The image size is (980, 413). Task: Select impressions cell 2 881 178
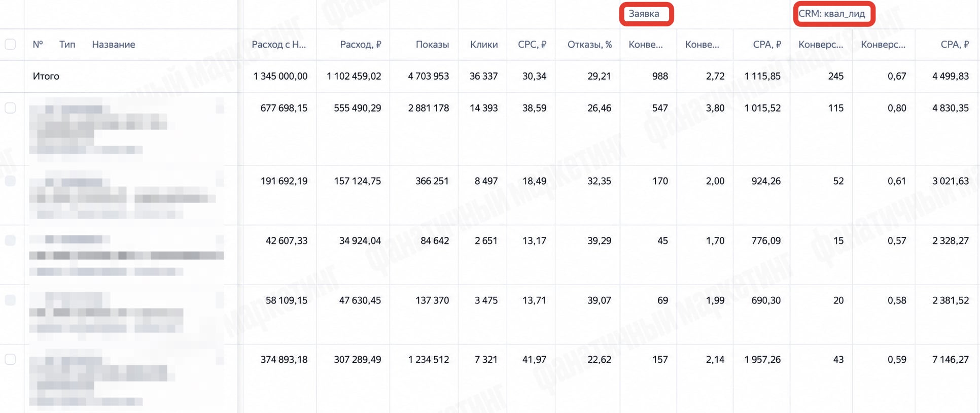click(x=429, y=108)
